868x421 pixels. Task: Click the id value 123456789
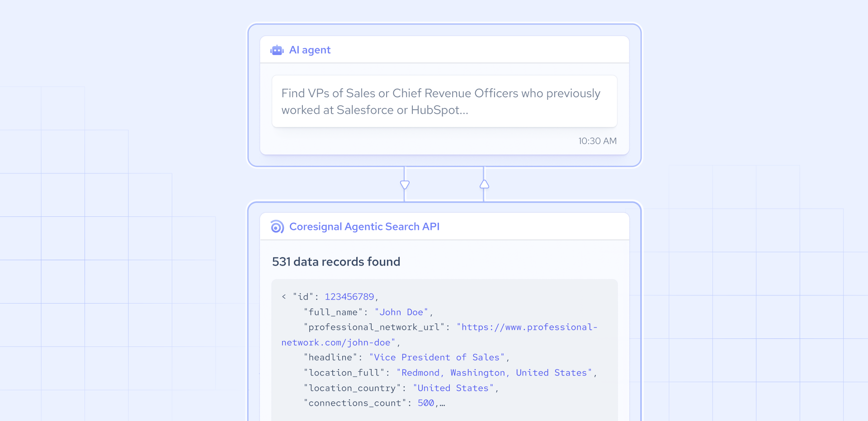[x=349, y=297]
